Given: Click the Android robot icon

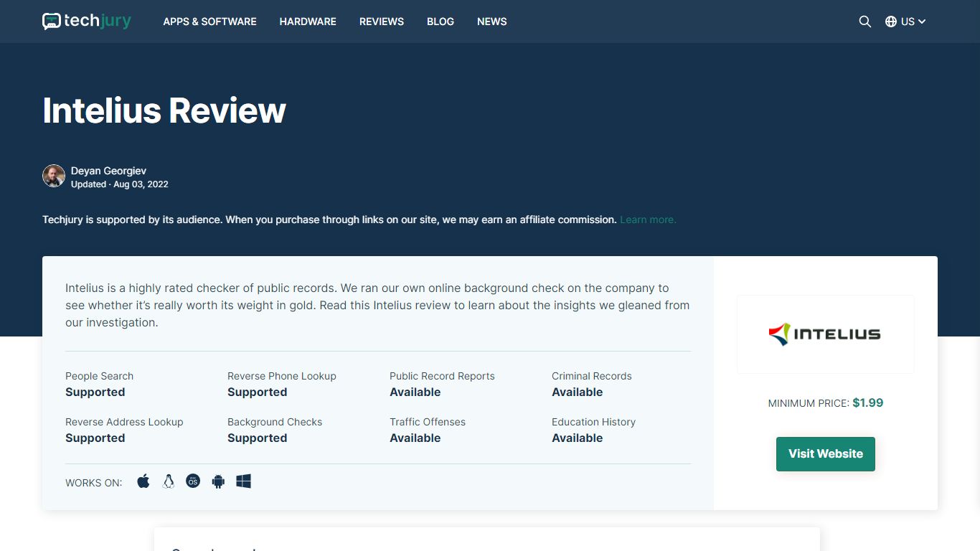Looking at the screenshot, I should click(218, 481).
